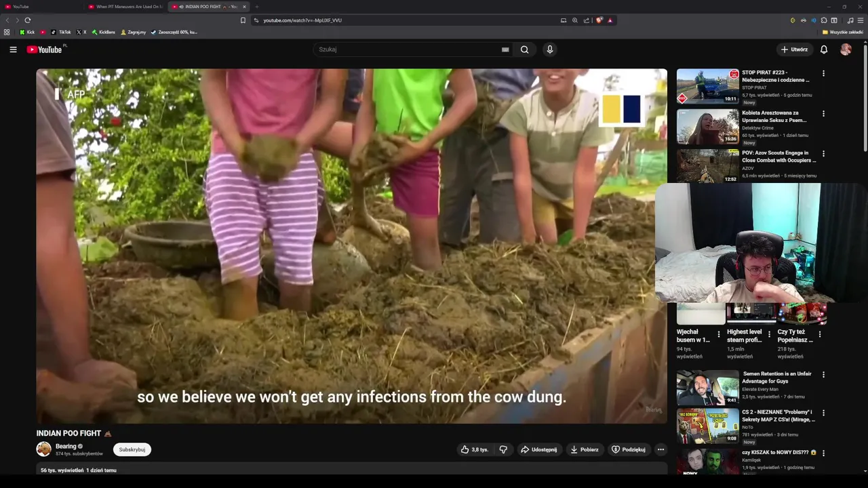The width and height of the screenshot is (868, 488).
Task: Click the video player to pause
Action: (351, 246)
